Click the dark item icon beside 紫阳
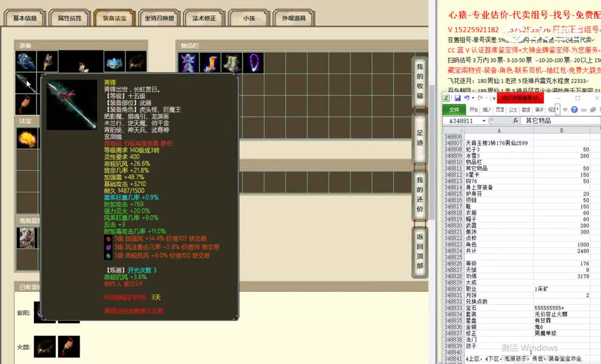601x364 pixels. [x=38, y=312]
